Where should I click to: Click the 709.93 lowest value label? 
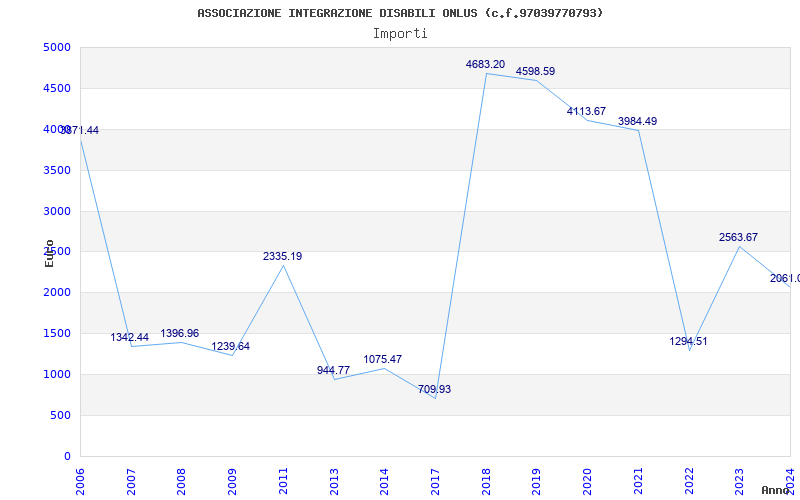coord(434,389)
